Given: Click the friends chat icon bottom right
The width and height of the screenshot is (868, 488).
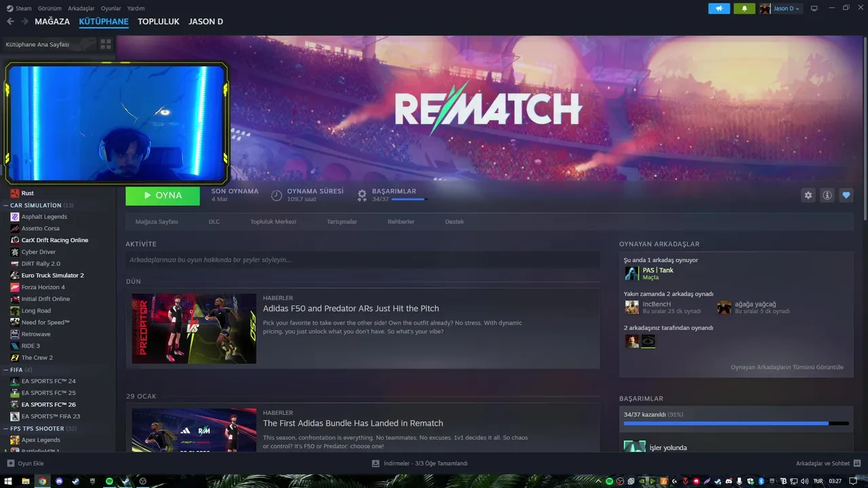Looking at the screenshot, I should point(857,464).
